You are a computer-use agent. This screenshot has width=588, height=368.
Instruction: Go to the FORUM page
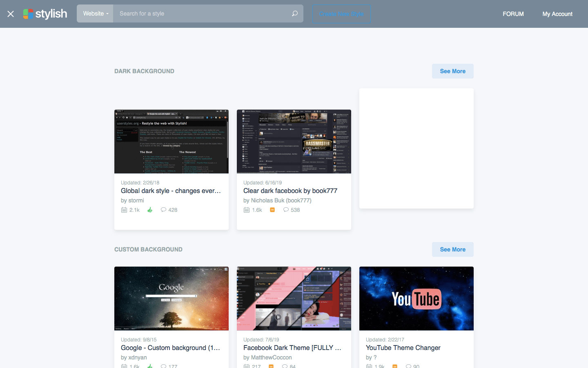513,14
